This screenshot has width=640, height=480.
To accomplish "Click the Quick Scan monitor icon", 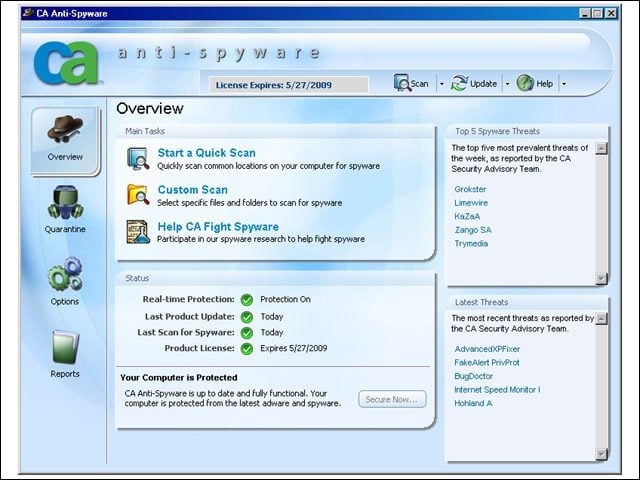I will pyautogui.click(x=138, y=158).
